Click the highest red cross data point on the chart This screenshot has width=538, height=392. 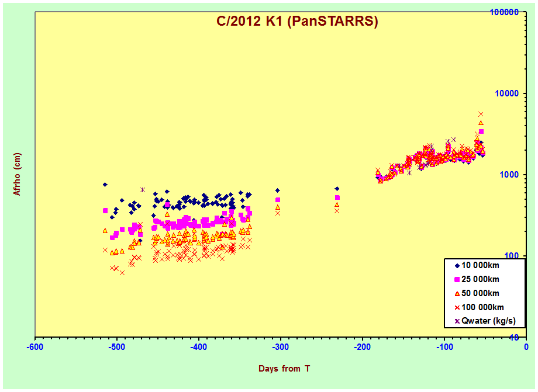click(481, 114)
